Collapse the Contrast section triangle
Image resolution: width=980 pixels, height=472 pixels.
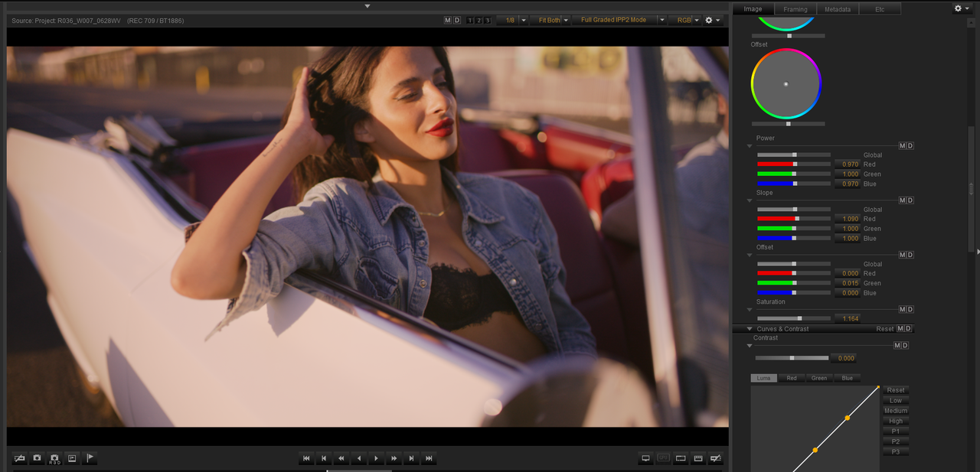(x=750, y=346)
